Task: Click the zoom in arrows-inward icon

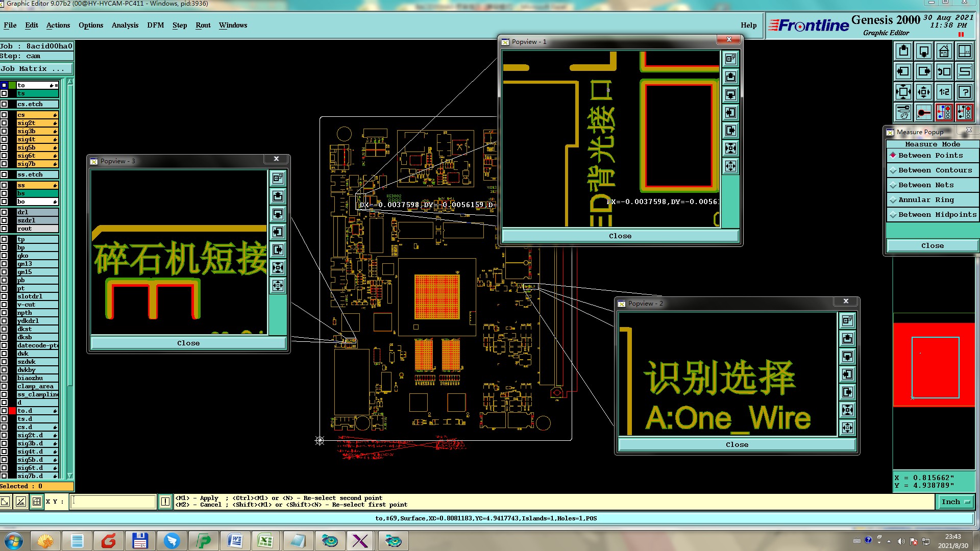Action: [x=903, y=92]
